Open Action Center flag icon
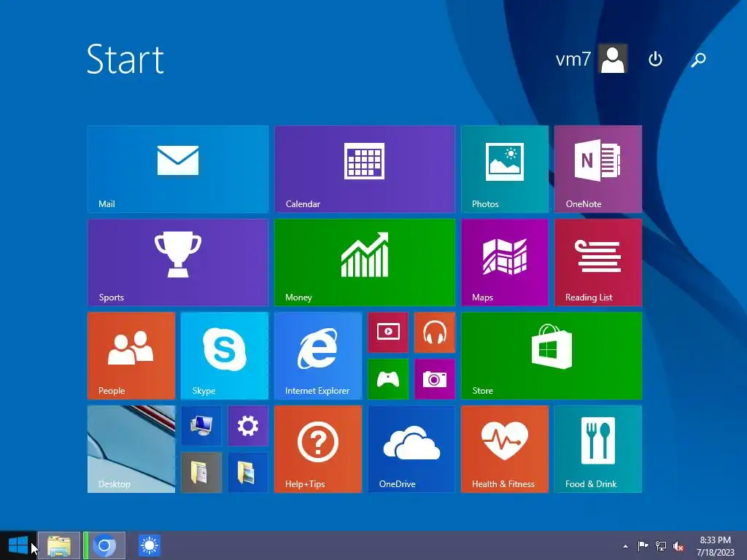This screenshot has width=747, height=560. 643,545
